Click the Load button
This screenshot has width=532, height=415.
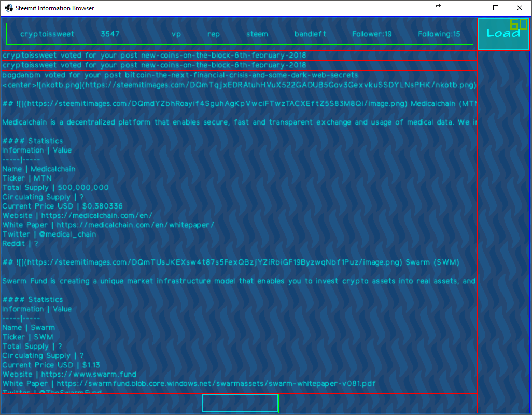503,34
